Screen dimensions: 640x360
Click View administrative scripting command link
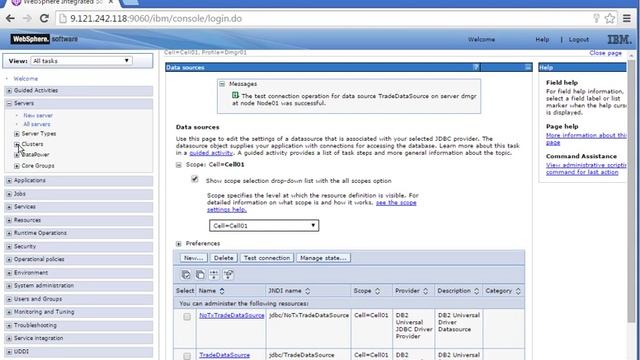click(586, 169)
